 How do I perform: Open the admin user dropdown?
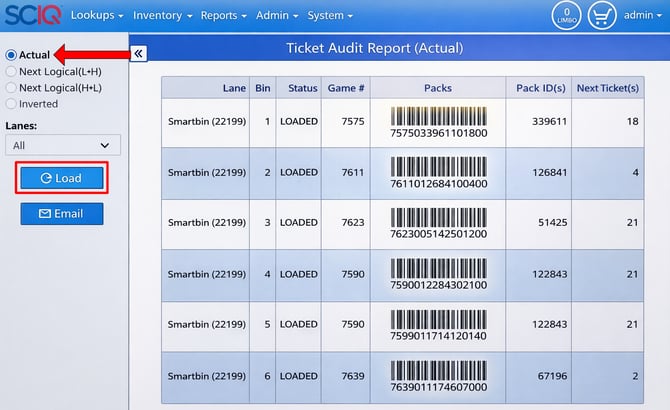click(642, 15)
